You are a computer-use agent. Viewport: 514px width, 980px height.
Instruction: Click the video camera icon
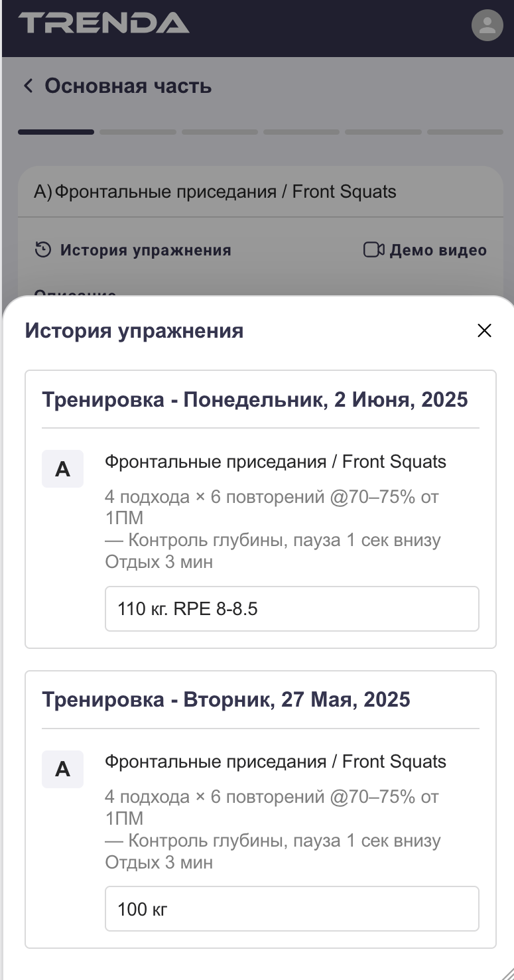coord(373,249)
